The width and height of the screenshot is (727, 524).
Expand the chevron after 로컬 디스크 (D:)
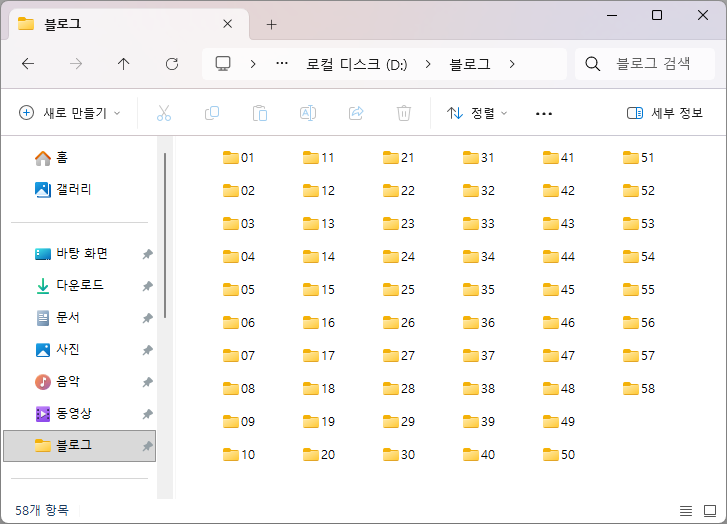pyautogui.click(x=427, y=64)
